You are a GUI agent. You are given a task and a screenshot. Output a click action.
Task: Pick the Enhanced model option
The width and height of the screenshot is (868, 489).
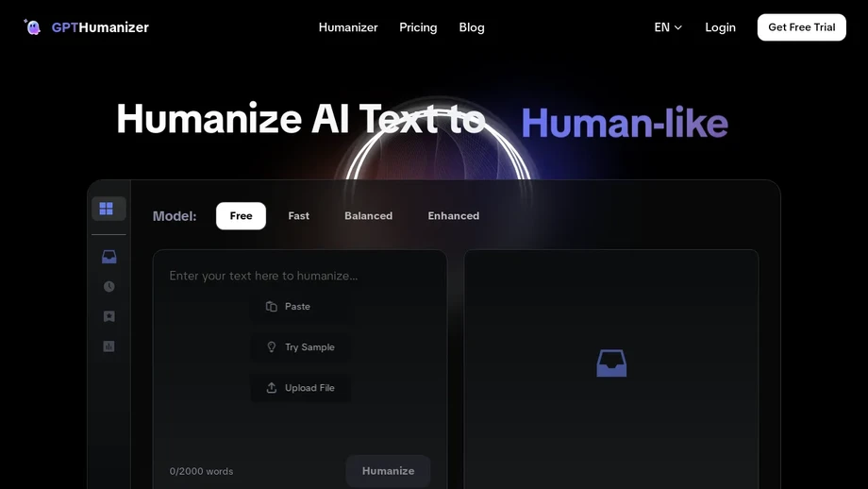point(453,216)
